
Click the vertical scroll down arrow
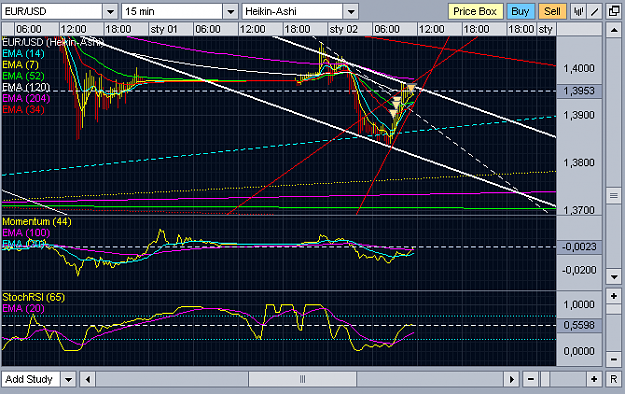[x=614, y=276]
